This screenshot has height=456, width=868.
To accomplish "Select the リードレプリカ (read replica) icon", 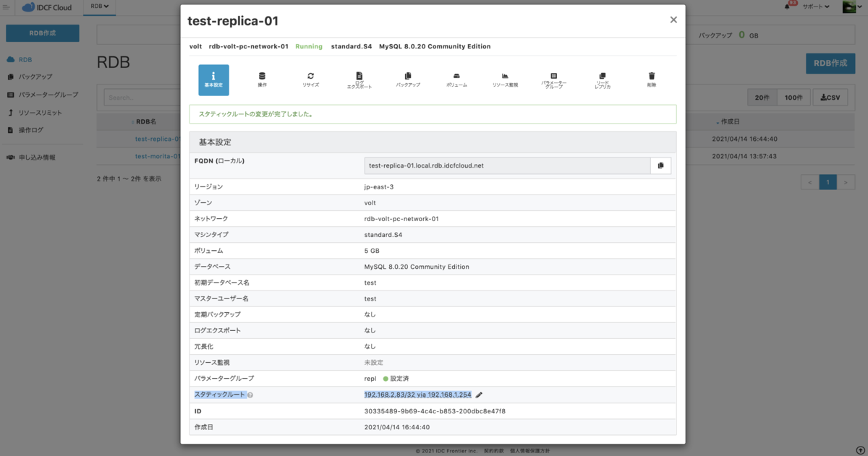I will pyautogui.click(x=602, y=78).
